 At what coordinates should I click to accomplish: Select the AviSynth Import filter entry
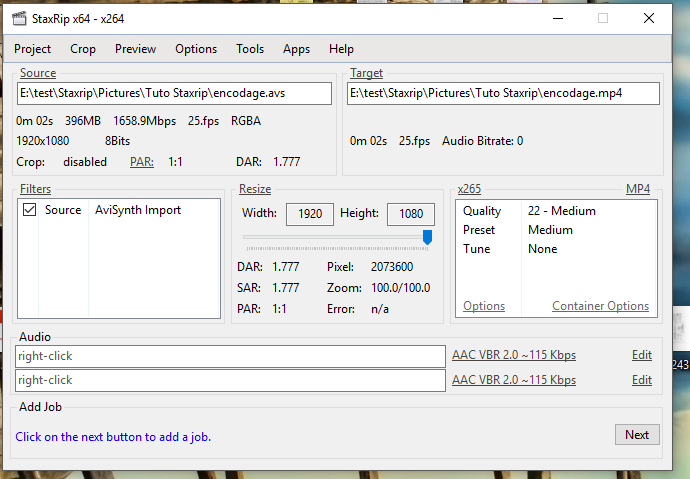coord(138,210)
